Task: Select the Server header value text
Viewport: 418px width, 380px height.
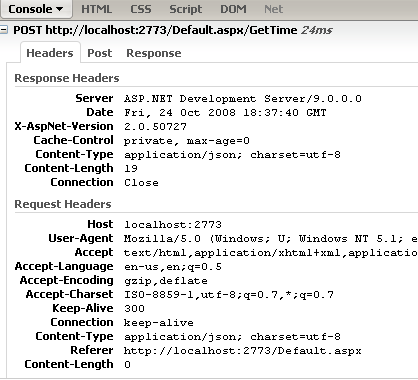Action: 243,99
